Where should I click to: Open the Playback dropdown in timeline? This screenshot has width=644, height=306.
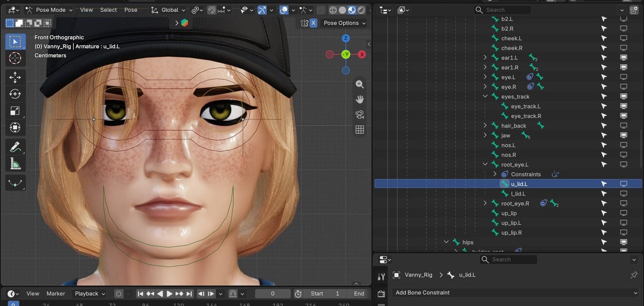[90, 293]
